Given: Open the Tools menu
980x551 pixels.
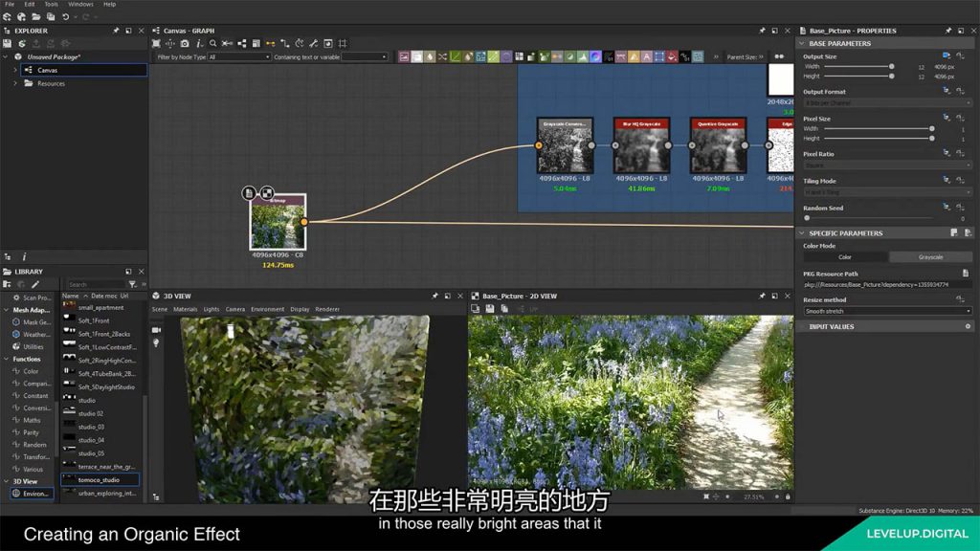Looking at the screenshot, I should point(51,4).
